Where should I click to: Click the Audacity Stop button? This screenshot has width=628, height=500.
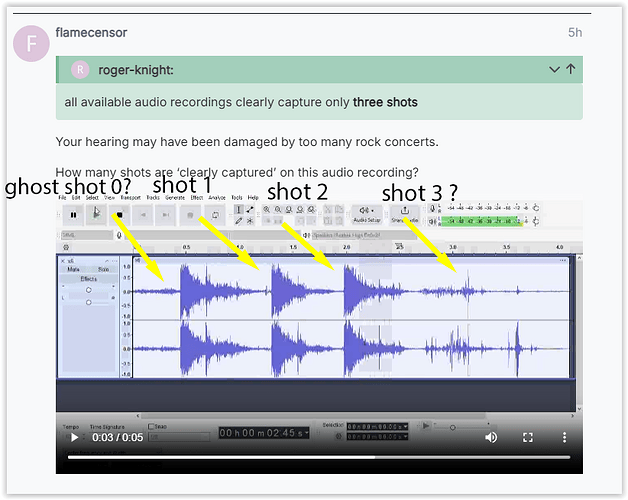[119, 214]
